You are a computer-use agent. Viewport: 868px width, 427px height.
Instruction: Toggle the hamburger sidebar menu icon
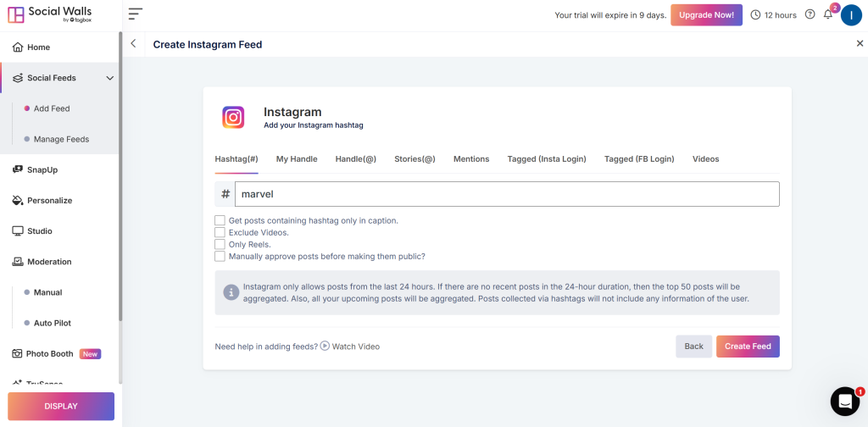136,14
